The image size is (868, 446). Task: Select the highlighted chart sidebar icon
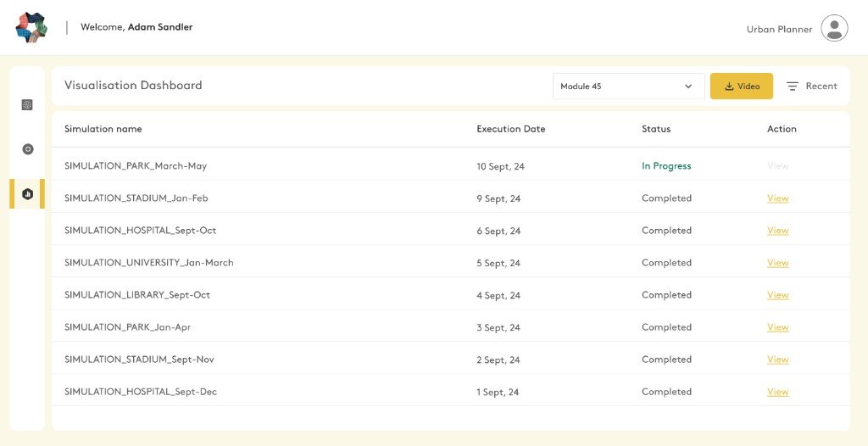coord(28,194)
